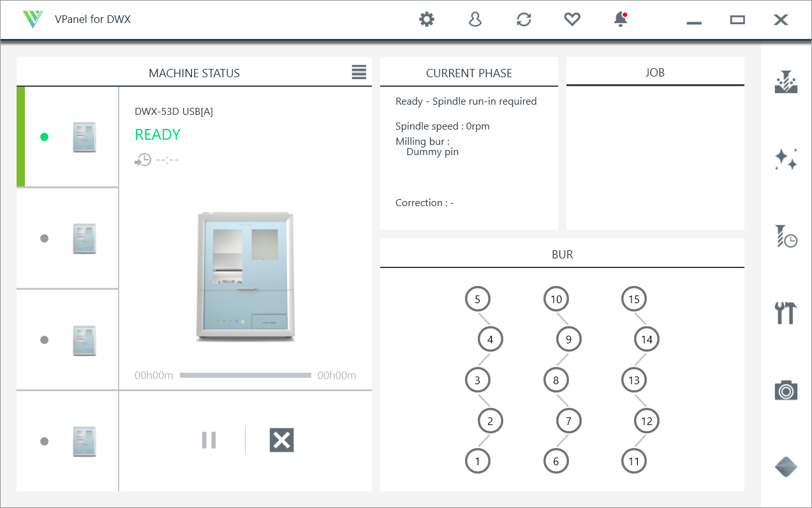Image resolution: width=812 pixels, height=508 pixels.
Task: Pause the current milling job
Action: 209,440
